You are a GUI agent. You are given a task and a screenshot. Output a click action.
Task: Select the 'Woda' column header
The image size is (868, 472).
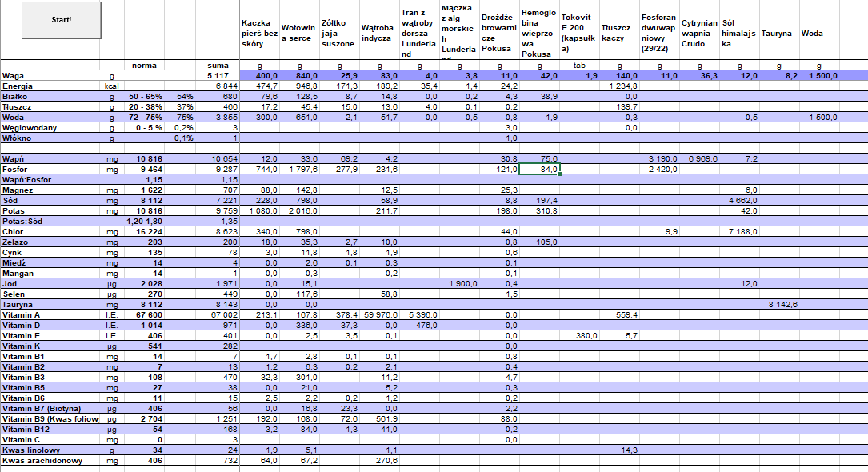tap(819, 34)
